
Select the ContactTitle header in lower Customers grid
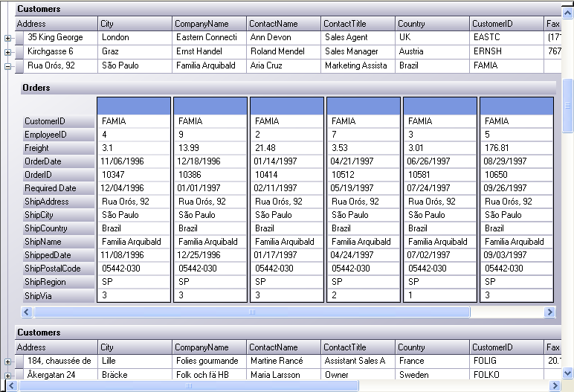point(358,347)
